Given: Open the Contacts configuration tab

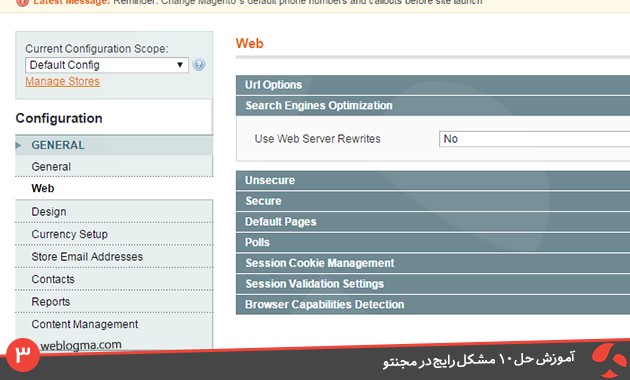Looking at the screenshot, I should (x=114, y=279).
